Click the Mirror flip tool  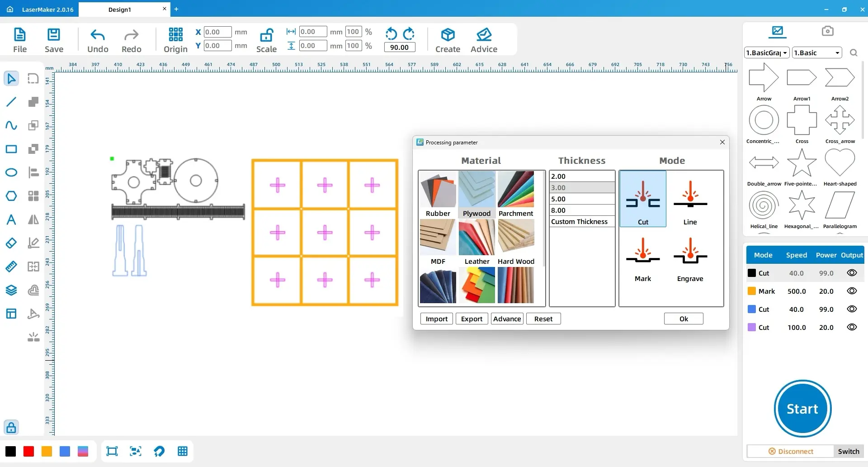[33, 219]
